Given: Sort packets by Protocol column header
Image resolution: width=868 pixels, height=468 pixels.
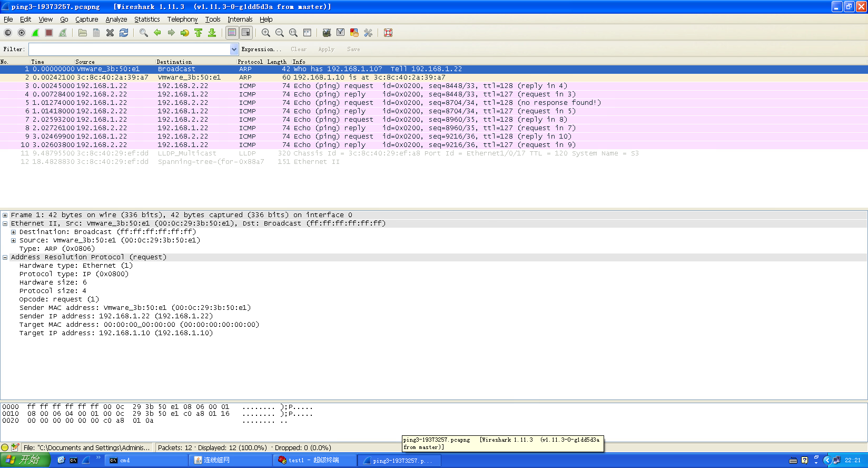Looking at the screenshot, I should tap(250, 62).
